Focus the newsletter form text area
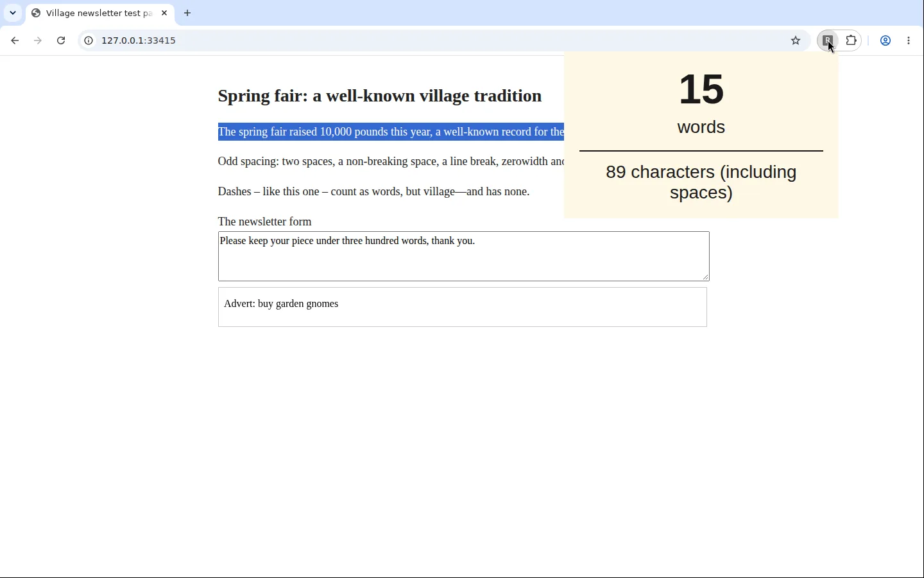This screenshot has width=924, height=578. point(464,256)
